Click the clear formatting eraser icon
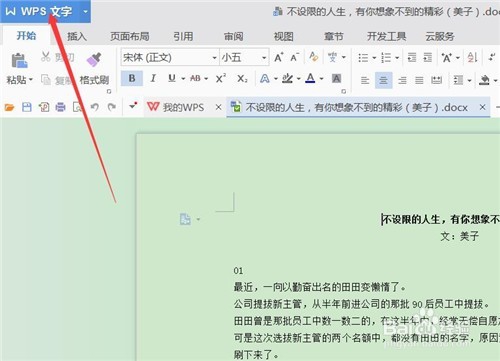This screenshot has width=500, height=361. (x=313, y=57)
